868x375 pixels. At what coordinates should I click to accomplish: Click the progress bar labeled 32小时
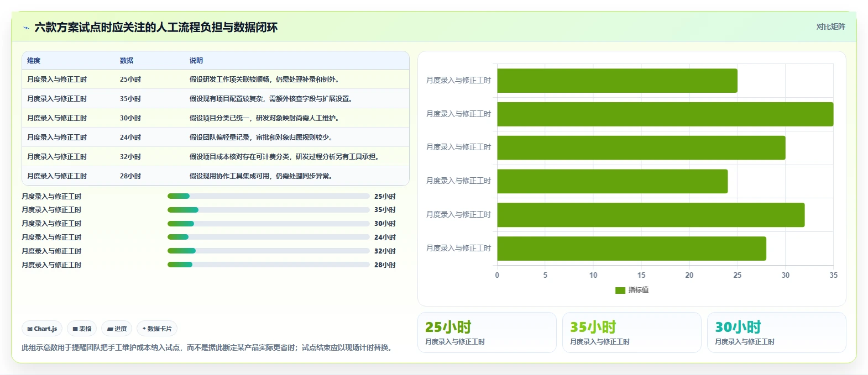pos(269,251)
